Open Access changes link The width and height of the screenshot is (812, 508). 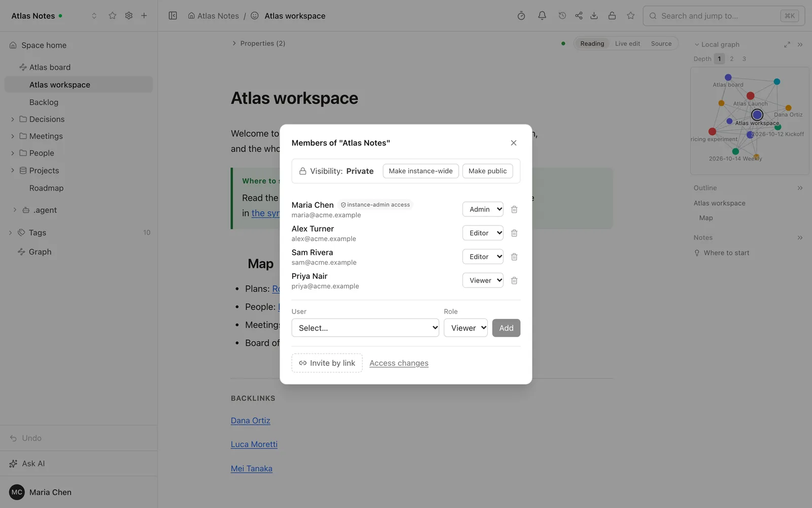click(399, 363)
